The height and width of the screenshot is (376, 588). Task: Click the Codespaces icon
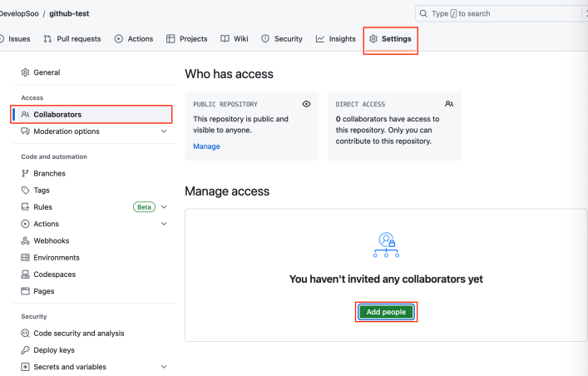[x=25, y=275]
